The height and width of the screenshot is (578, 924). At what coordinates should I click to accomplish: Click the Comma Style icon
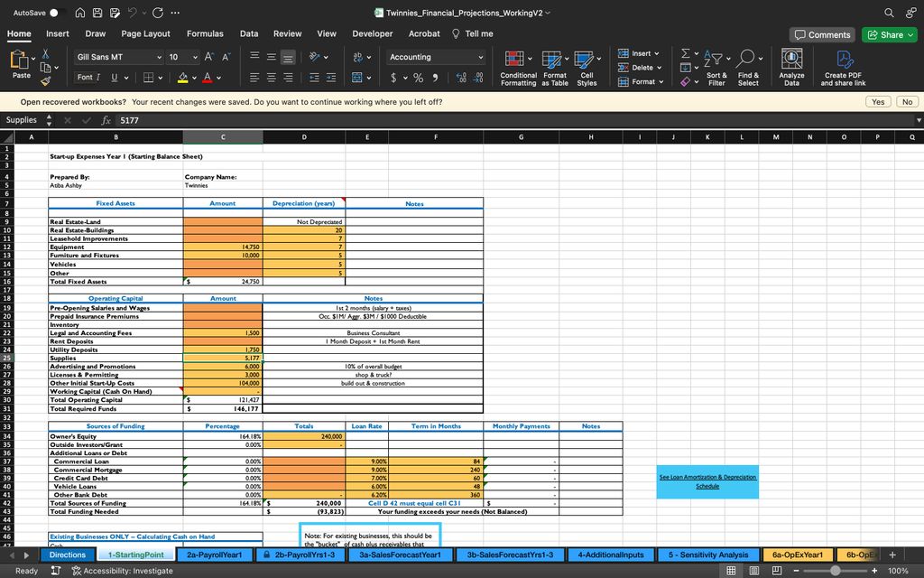(x=436, y=78)
